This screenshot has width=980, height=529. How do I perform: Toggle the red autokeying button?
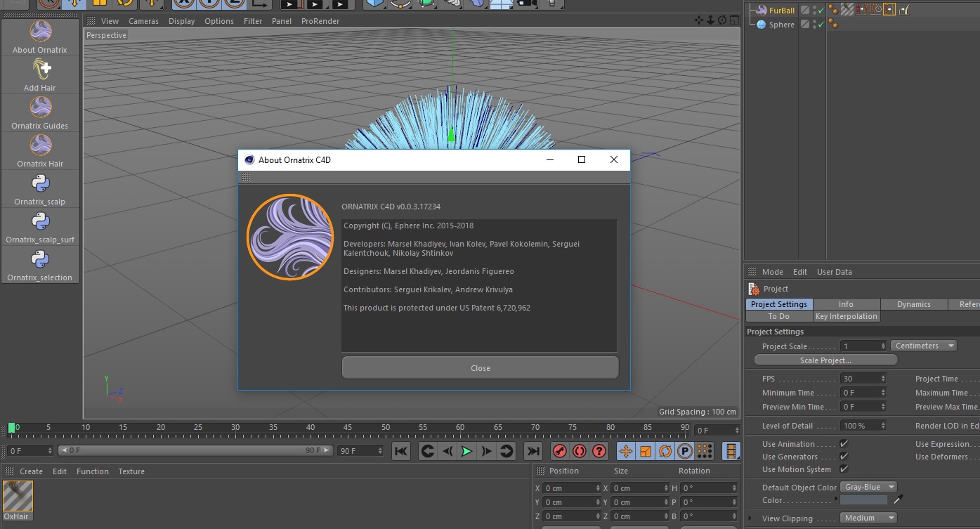coord(580,451)
